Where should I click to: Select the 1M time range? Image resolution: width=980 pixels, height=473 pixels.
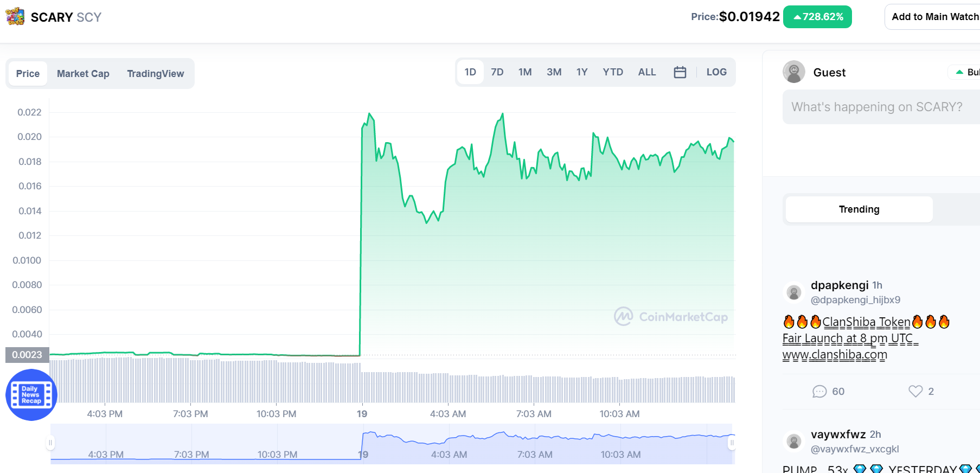click(525, 72)
